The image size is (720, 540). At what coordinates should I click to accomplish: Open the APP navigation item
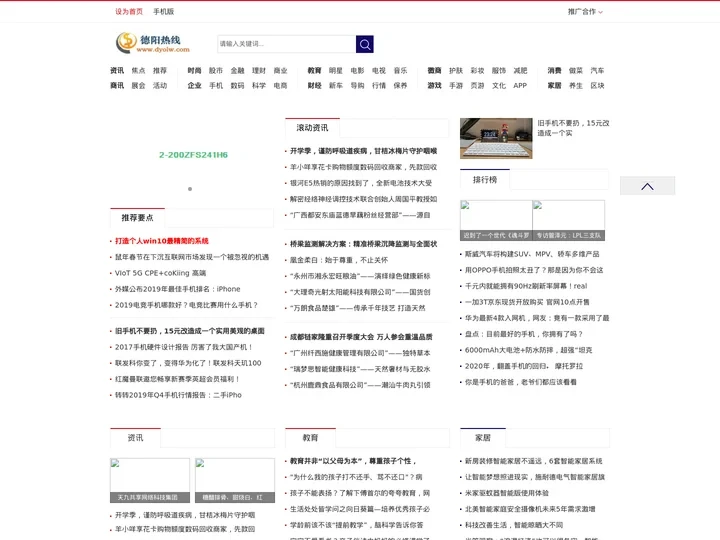point(520,85)
